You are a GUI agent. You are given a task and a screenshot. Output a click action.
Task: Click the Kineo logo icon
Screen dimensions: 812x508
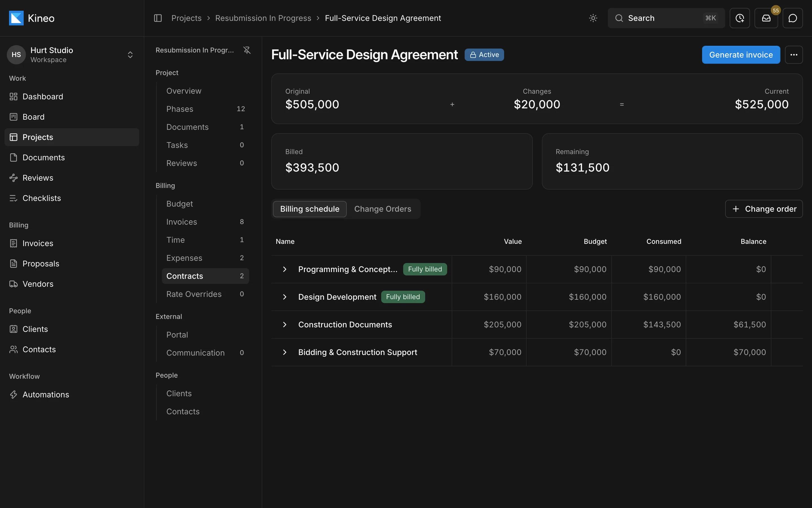tap(16, 18)
